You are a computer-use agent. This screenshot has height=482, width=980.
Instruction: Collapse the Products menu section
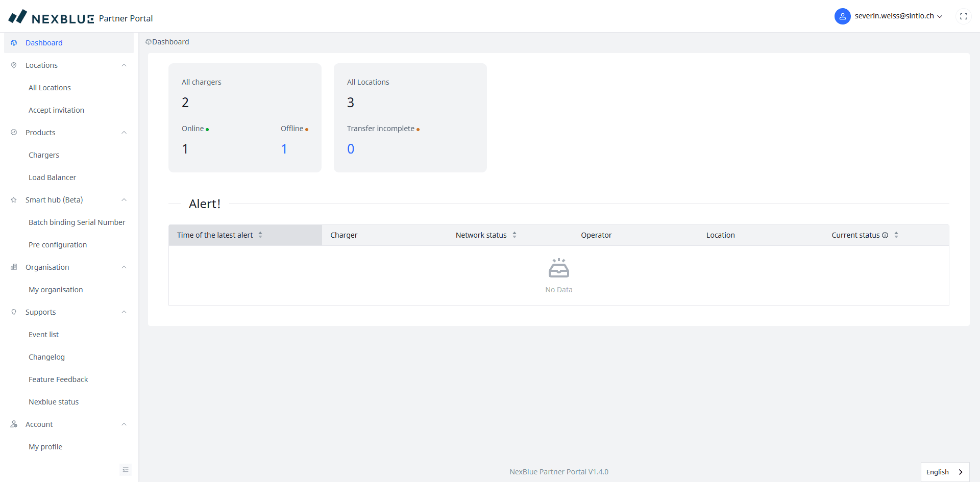pos(124,133)
